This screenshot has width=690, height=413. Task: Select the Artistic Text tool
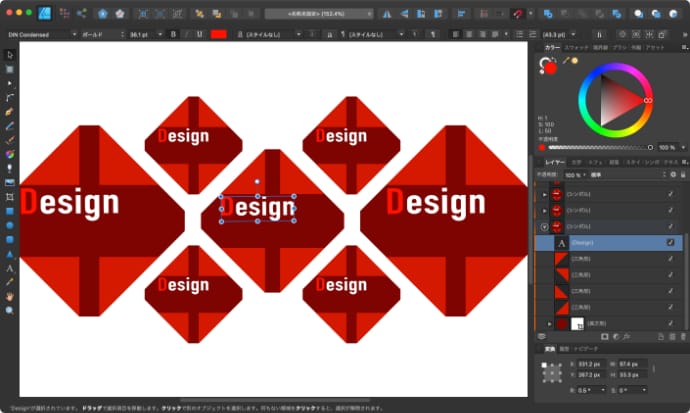tap(10, 269)
